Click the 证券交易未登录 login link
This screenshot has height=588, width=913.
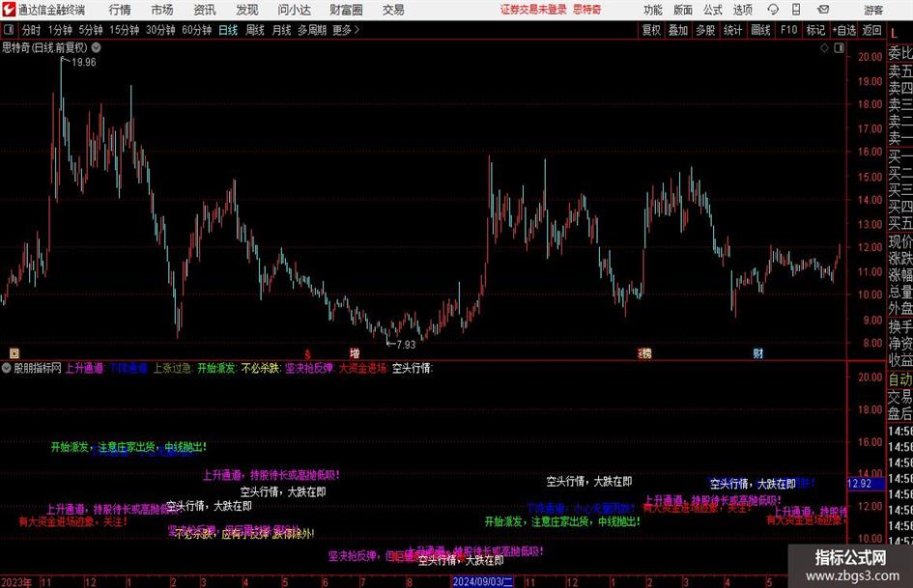[x=534, y=10]
